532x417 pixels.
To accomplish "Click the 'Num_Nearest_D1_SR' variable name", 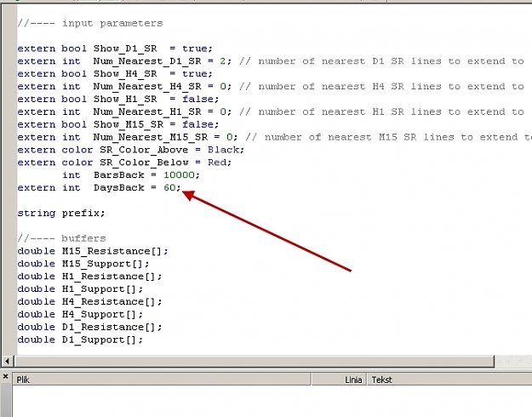I will [147, 61].
